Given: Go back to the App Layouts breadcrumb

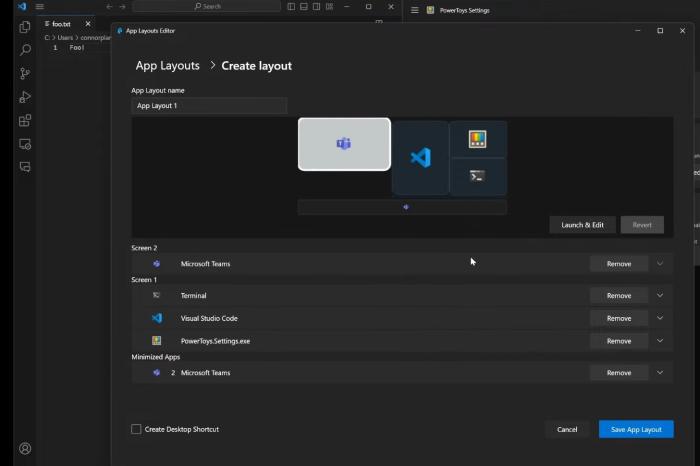Looking at the screenshot, I should click(167, 66).
